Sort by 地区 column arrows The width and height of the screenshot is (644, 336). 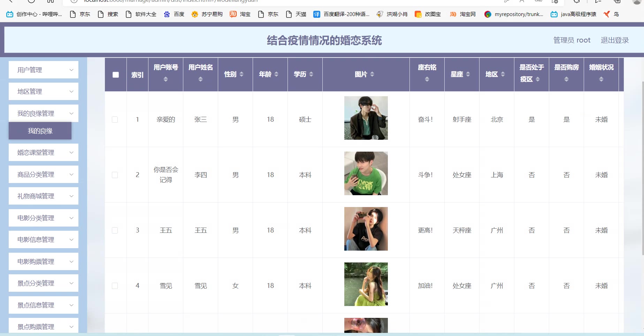(x=503, y=74)
